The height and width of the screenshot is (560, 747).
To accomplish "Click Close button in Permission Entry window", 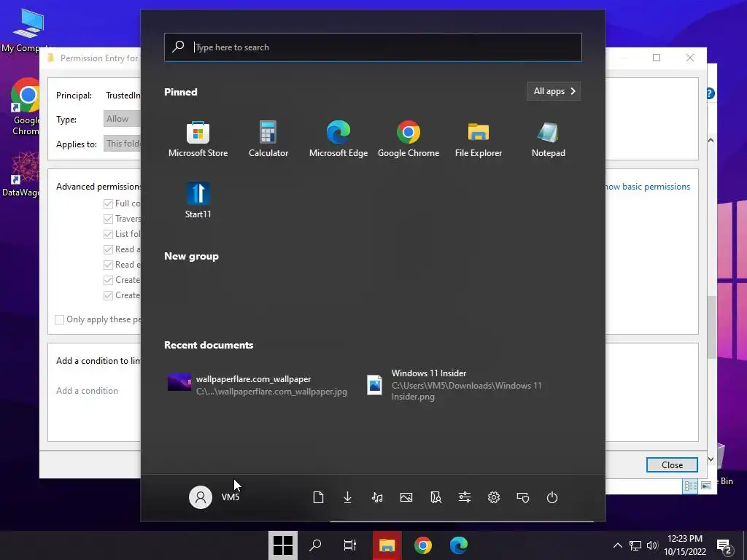I will pyautogui.click(x=672, y=464).
